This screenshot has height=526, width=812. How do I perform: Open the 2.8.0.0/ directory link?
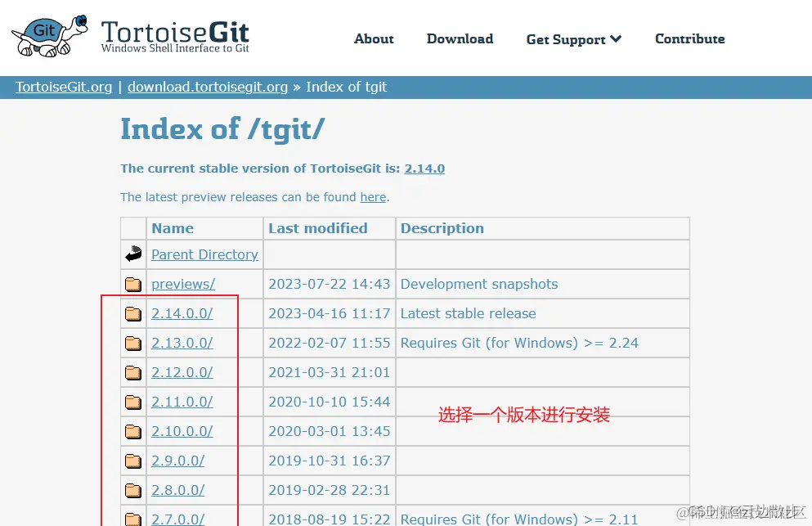click(x=178, y=490)
